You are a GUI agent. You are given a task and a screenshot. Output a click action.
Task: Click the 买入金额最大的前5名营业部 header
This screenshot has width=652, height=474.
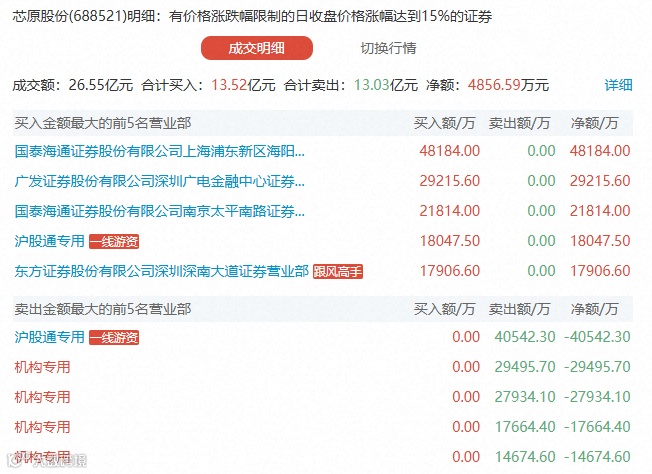point(103,123)
